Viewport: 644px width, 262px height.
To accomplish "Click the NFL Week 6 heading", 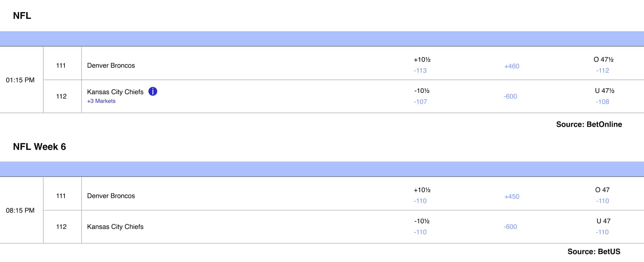I will (x=39, y=147).
